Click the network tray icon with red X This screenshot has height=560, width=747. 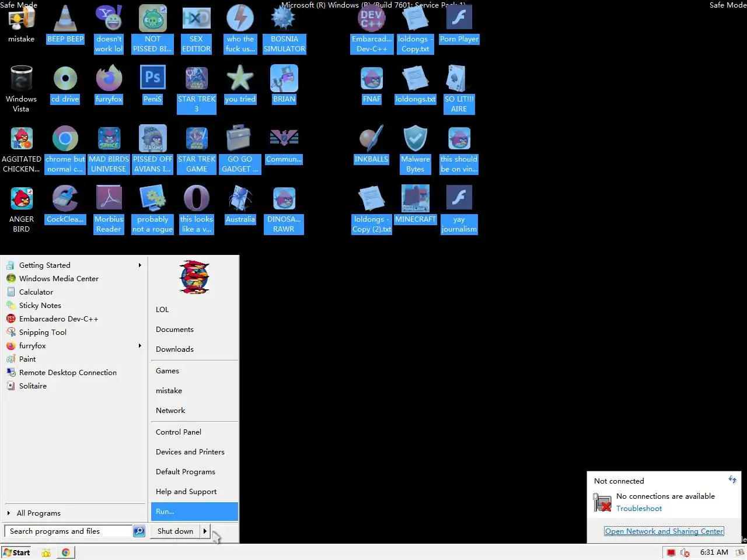[x=685, y=552]
